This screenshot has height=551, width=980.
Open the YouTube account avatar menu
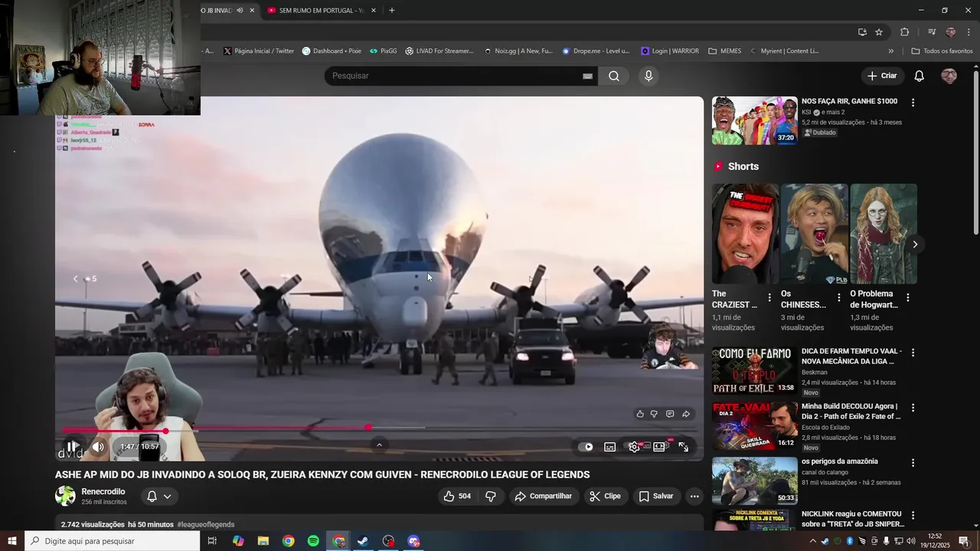[949, 76]
